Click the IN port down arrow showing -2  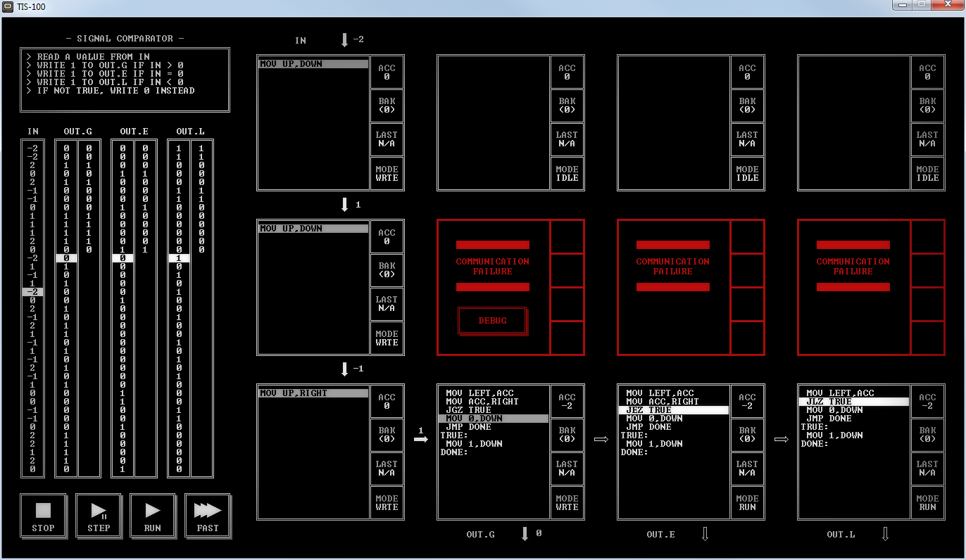click(x=344, y=40)
